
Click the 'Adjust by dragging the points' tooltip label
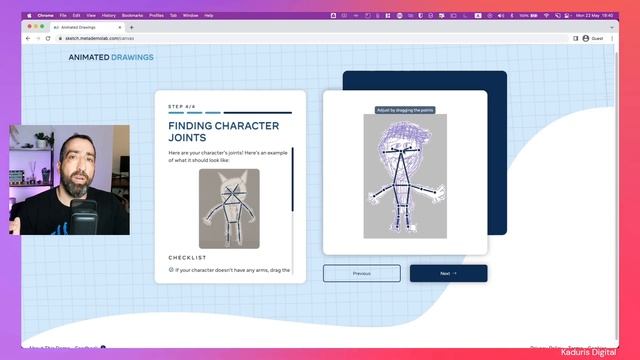[x=405, y=110]
